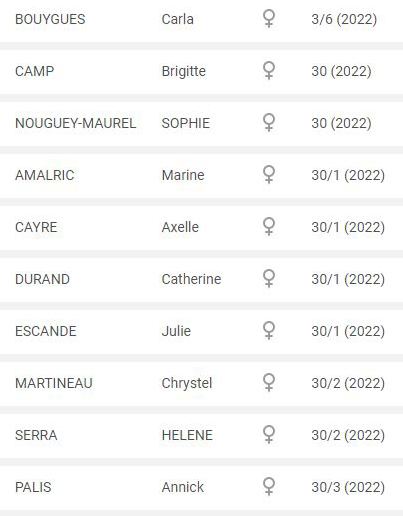Viewport: 403px width, 516px height.
Task: Select MARTINEAU surname in the list
Action: (54, 383)
